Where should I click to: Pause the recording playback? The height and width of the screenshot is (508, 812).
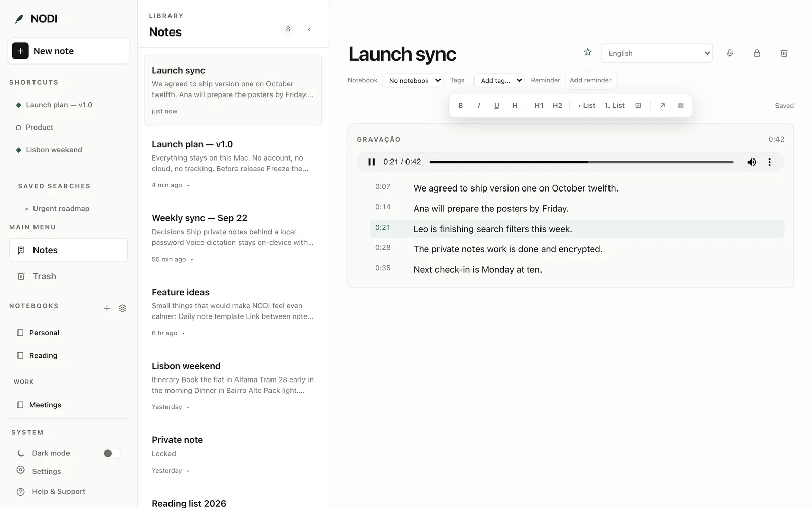[371, 162]
